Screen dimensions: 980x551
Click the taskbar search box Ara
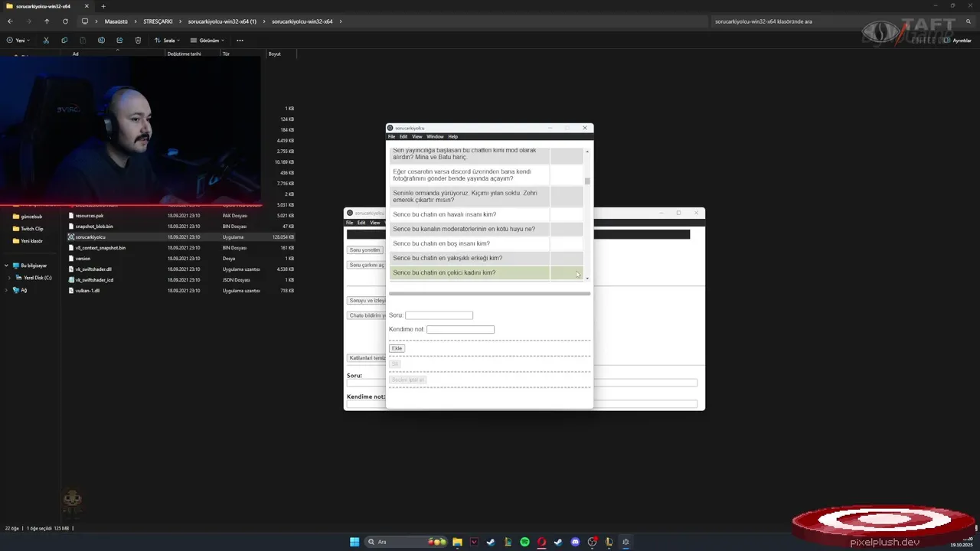pos(406,542)
